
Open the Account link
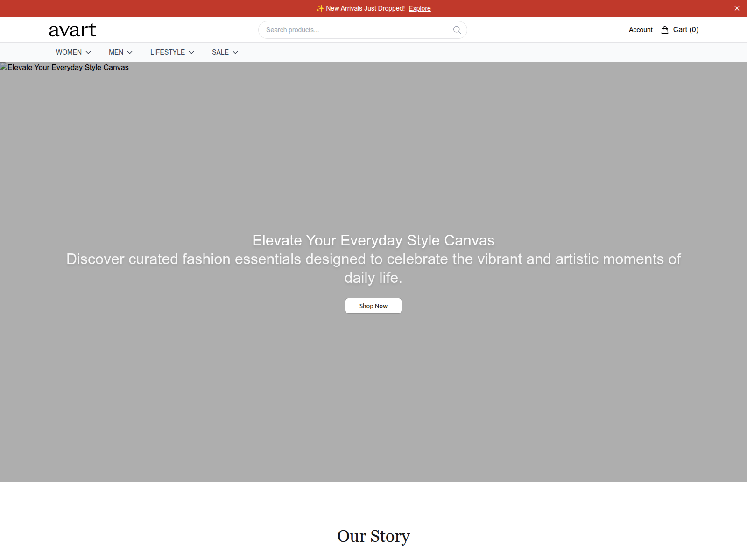[641, 30]
